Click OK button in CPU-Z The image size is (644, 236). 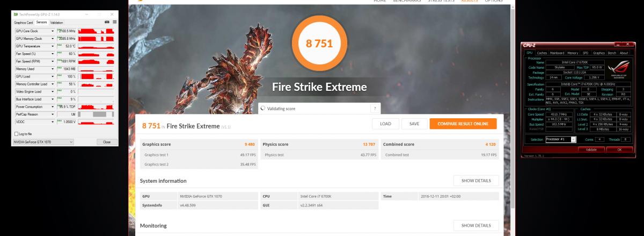(x=619, y=149)
